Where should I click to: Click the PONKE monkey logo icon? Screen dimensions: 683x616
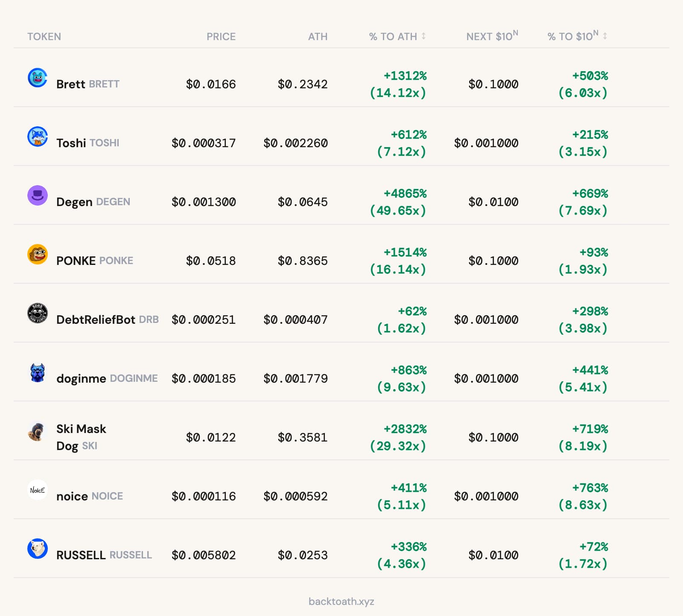pos(38,254)
